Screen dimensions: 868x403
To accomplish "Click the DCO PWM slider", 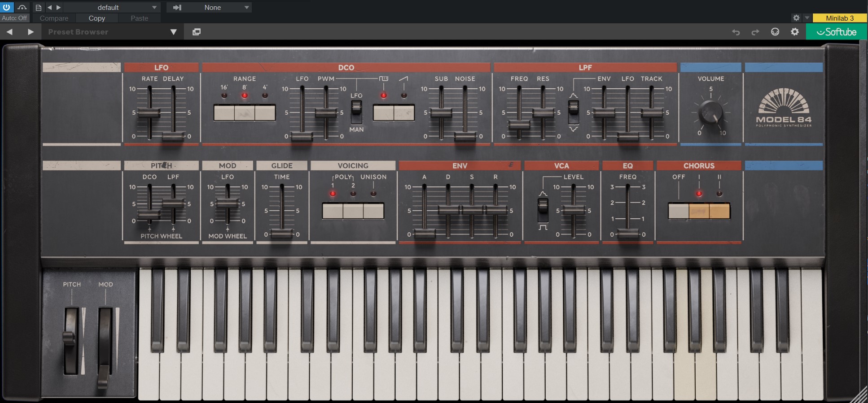I will [326, 113].
